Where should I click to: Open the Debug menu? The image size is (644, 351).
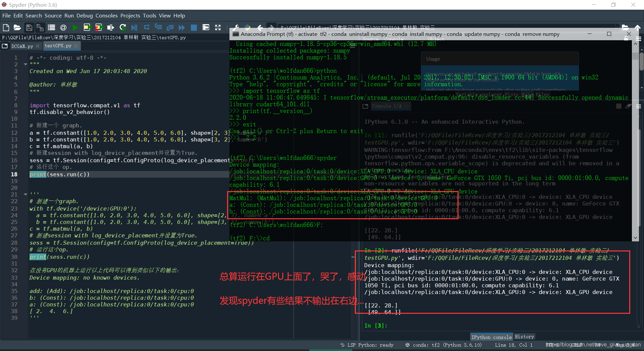(85, 15)
